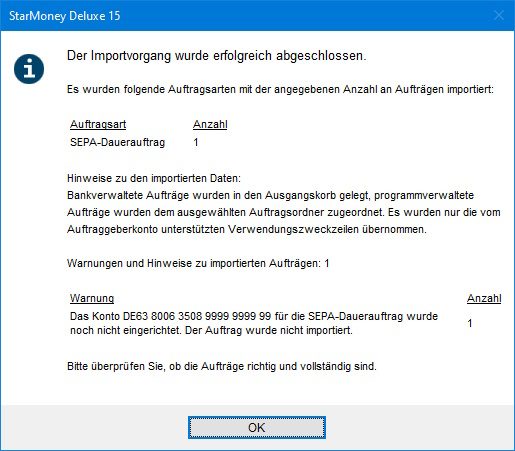Screen dimensions: 515x451
Task: Click the Anzahl header in warnings table
Action: click(484, 298)
